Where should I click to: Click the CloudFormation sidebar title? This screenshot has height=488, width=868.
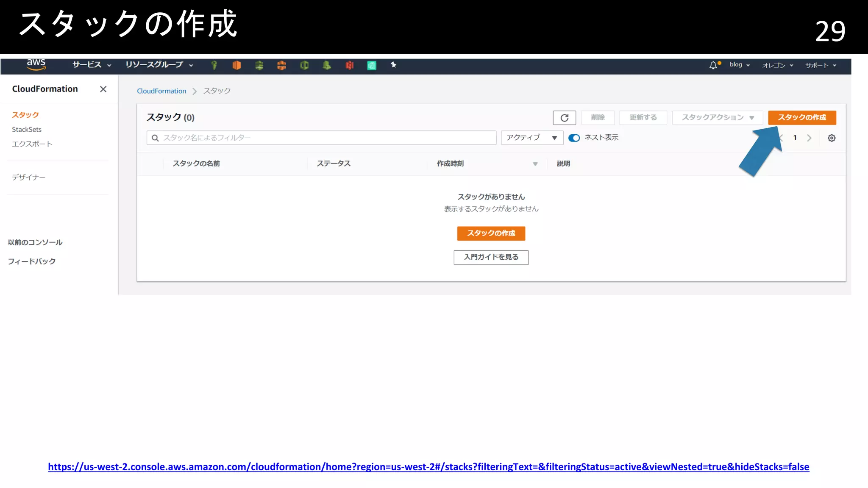45,89
